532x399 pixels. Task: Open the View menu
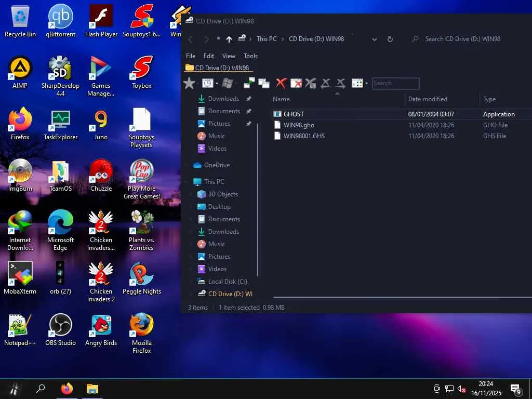pos(229,56)
